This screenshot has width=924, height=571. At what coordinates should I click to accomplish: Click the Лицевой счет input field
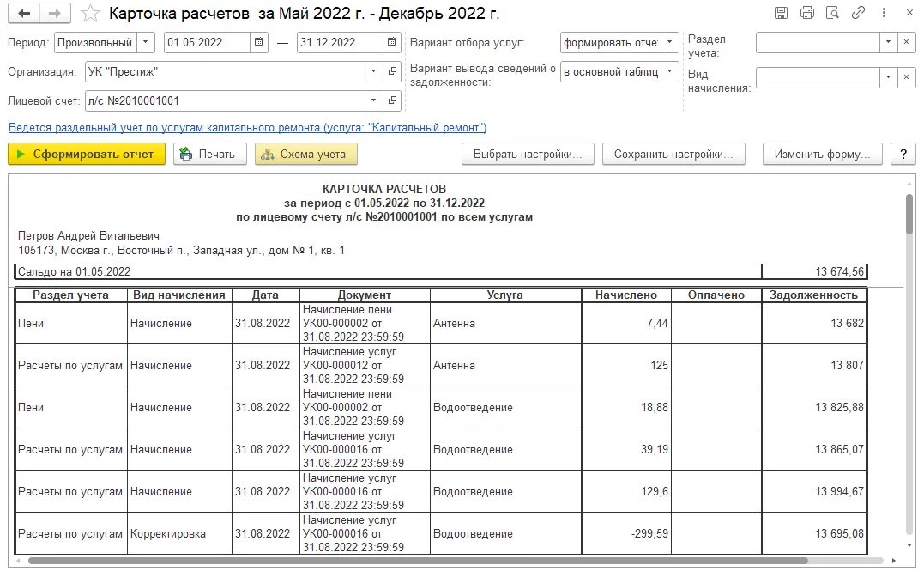coord(225,100)
